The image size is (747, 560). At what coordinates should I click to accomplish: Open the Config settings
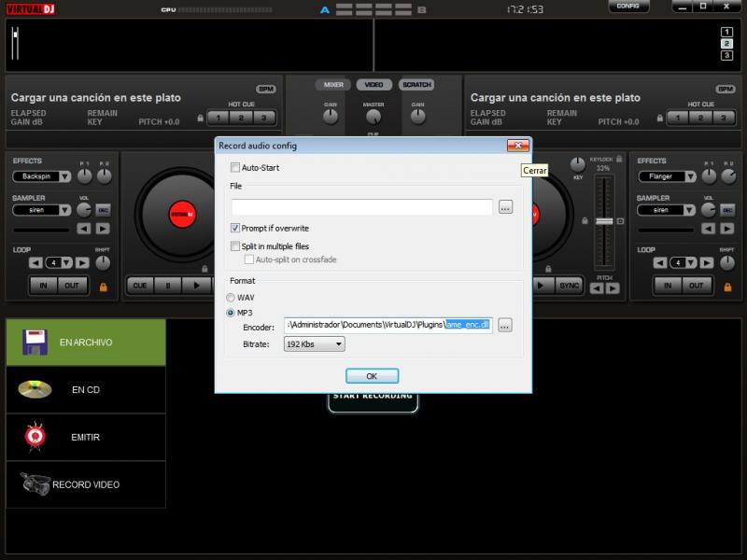coord(627,7)
